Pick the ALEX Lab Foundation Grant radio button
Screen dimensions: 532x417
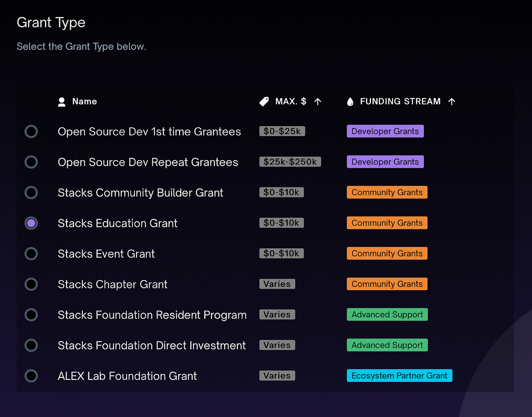click(x=31, y=376)
